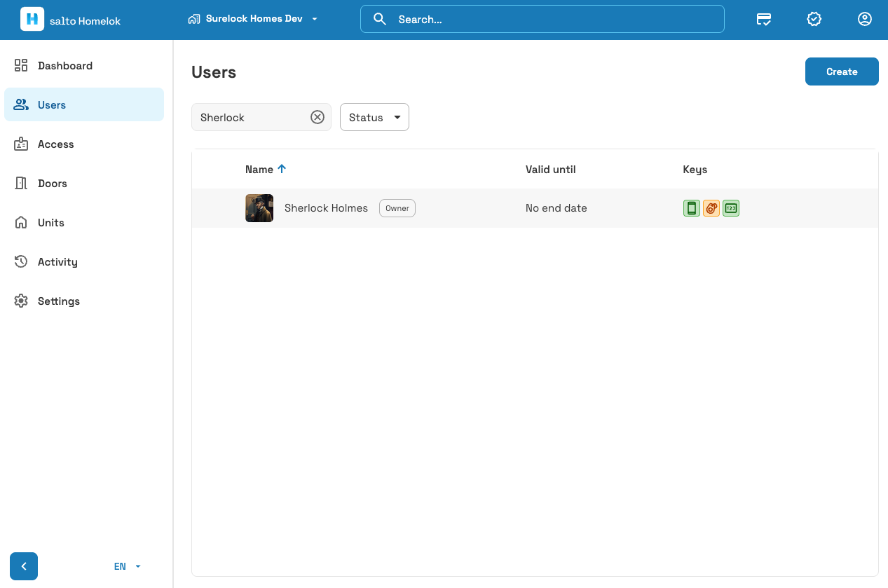
Task: Open the Access section
Action: [84, 144]
